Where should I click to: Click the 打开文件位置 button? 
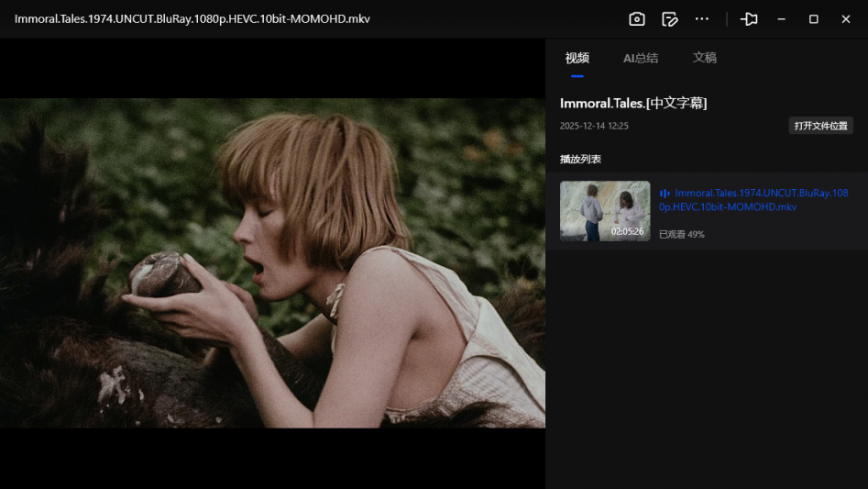[x=820, y=126]
